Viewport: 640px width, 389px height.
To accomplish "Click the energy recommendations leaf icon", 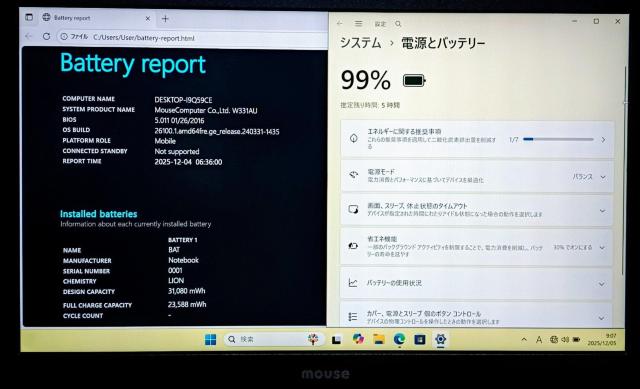I will click(x=353, y=138).
